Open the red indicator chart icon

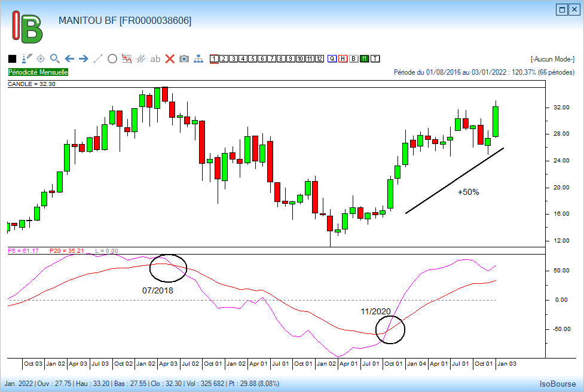pyautogui.click(x=127, y=59)
